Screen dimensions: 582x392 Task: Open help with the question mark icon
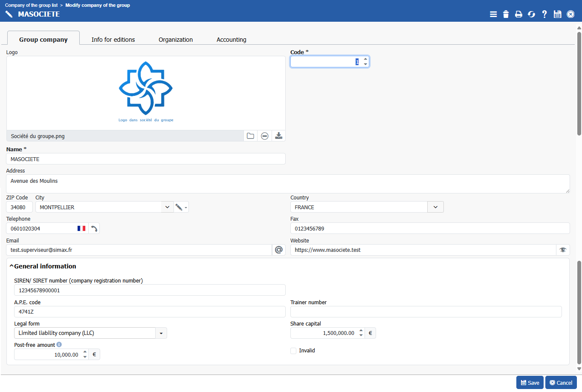[544, 14]
